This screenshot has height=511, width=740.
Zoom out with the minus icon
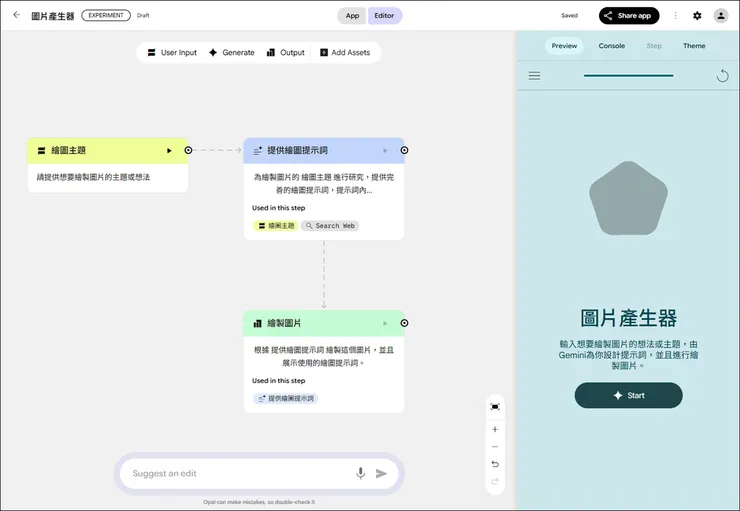coord(495,447)
